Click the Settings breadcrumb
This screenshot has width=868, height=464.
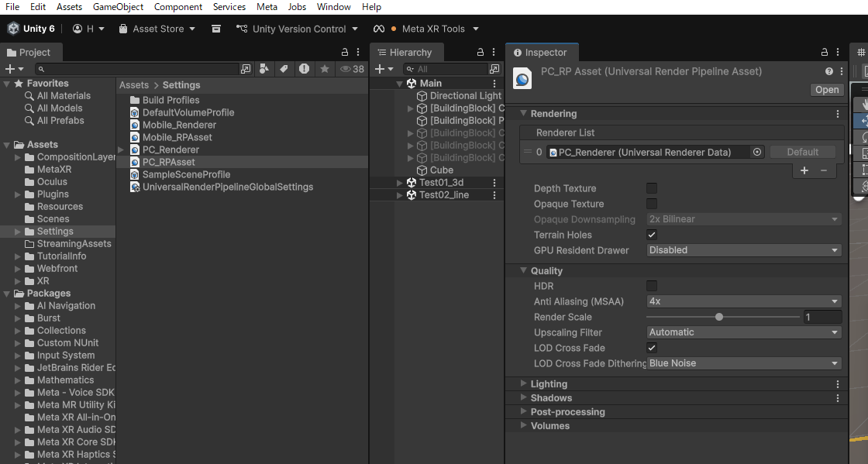tap(181, 85)
